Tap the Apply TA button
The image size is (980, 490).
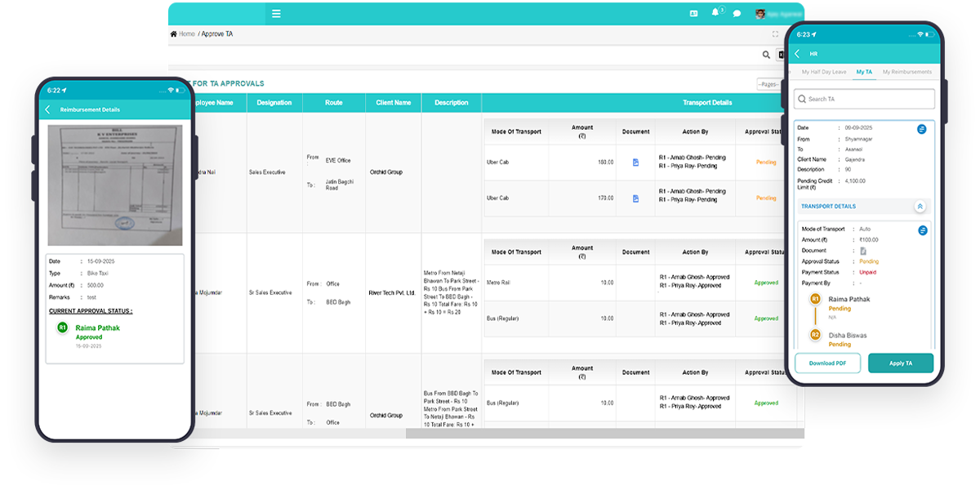900,363
